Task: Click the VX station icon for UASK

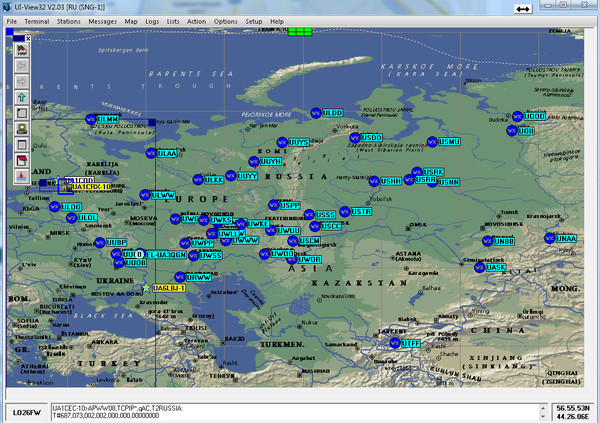Action: tap(479, 267)
